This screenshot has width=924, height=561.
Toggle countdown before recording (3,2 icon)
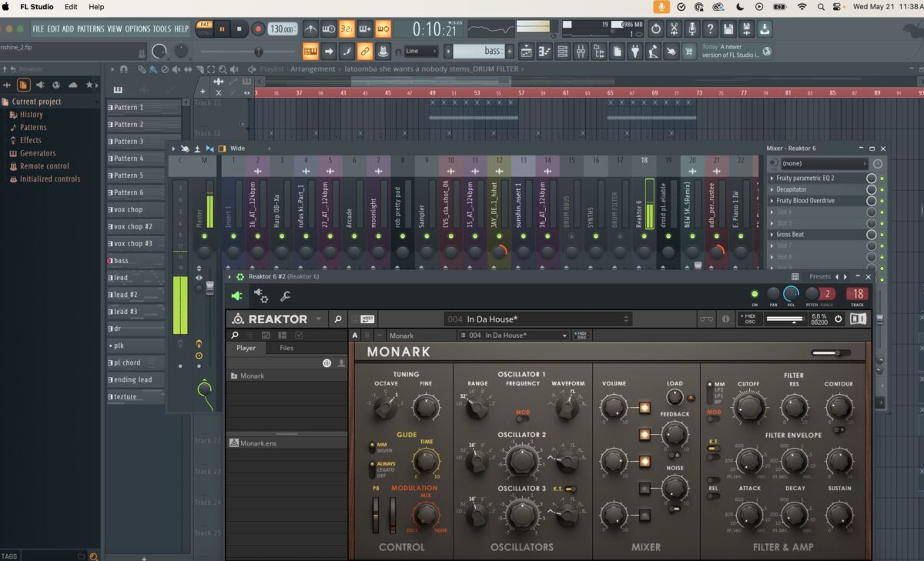[x=347, y=29]
